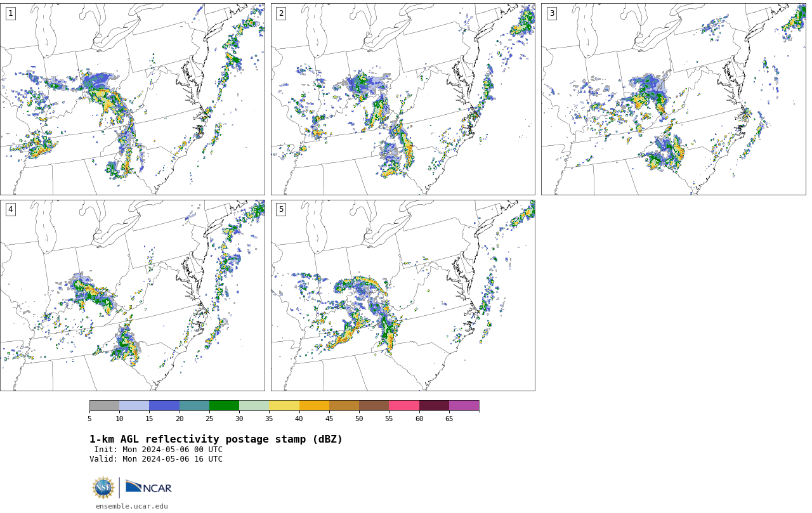The width and height of the screenshot is (812, 513).
Task: Click the colorbar tick label 50
Action: (x=359, y=419)
